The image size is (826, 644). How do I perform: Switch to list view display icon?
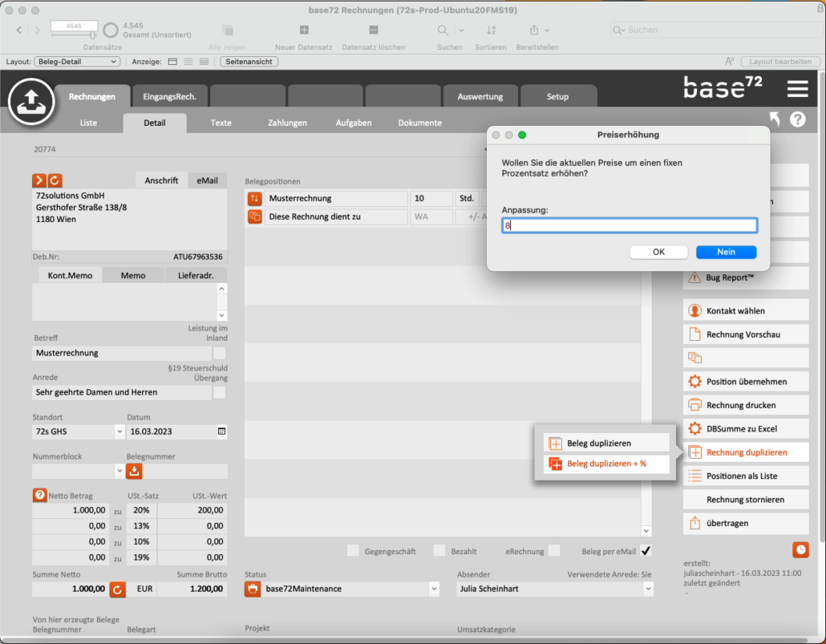coord(188,62)
